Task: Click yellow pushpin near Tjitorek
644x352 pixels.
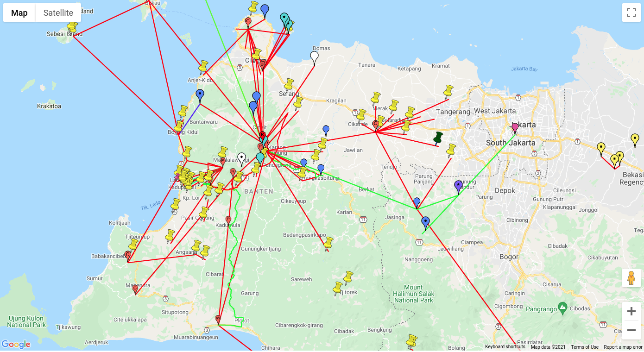Action: pyautogui.click(x=338, y=288)
